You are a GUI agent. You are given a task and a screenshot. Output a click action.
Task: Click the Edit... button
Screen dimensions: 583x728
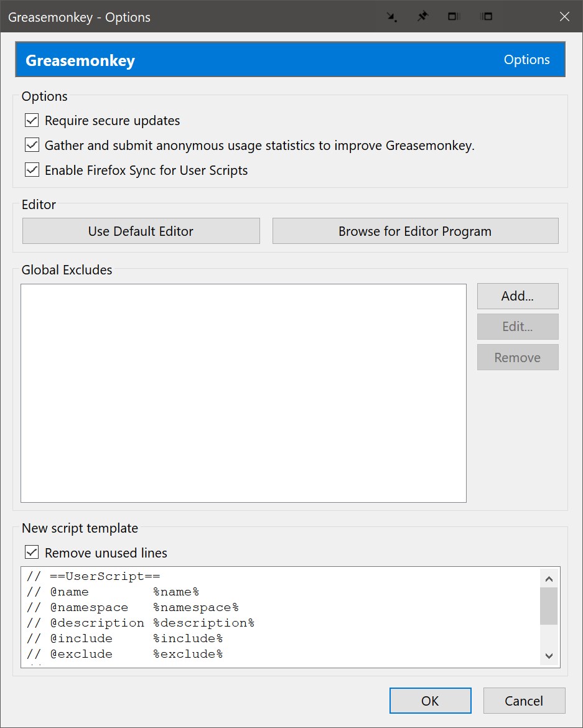point(518,327)
